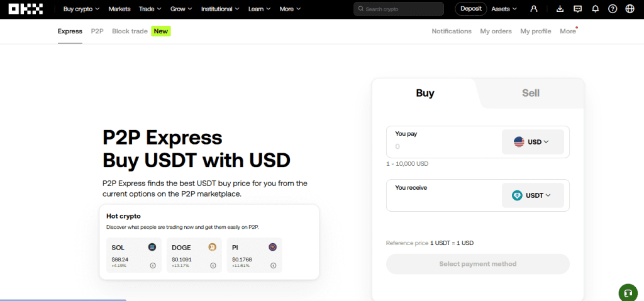Expand the Institutional menu
This screenshot has width=644, height=301.
click(x=220, y=9)
